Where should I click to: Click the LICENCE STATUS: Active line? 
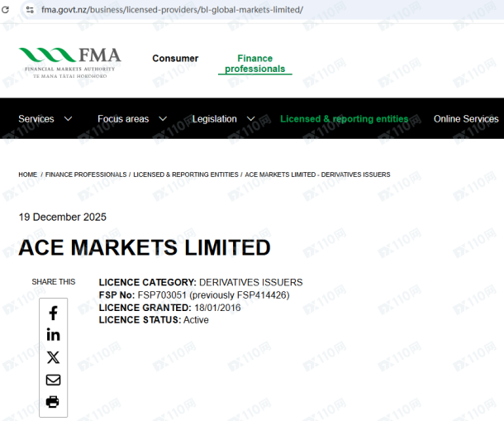(x=154, y=319)
